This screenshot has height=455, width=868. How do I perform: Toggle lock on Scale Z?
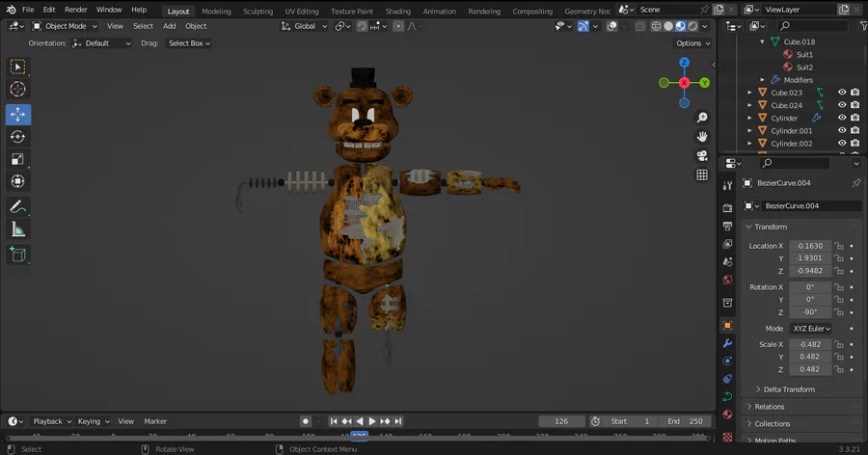pyautogui.click(x=839, y=369)
